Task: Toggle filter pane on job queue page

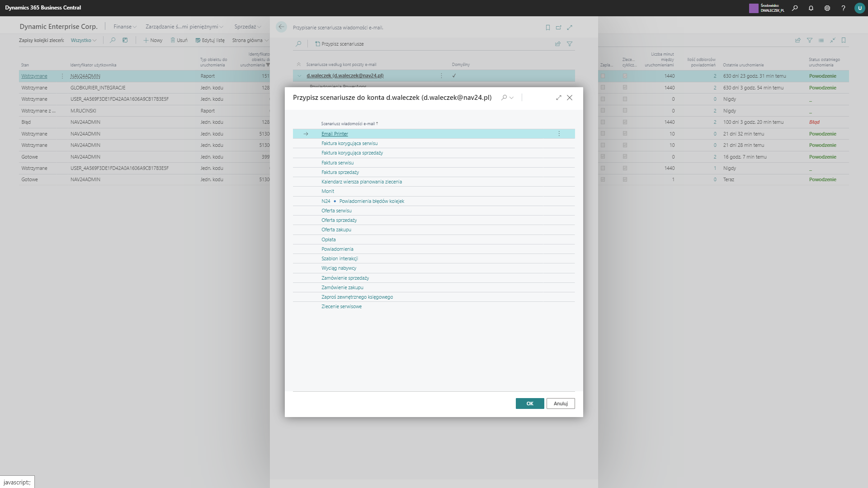Action: [810, 40]
